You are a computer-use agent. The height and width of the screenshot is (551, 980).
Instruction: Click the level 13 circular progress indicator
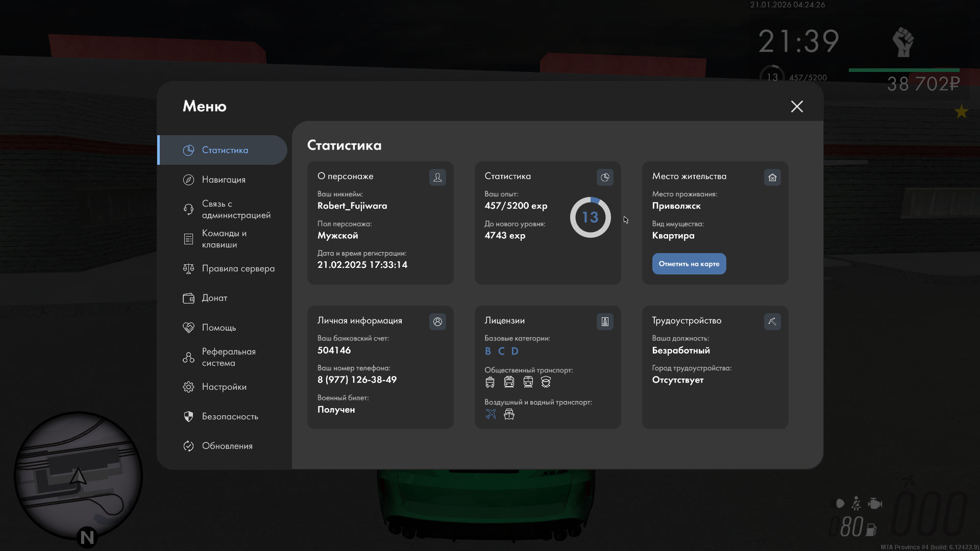tap(590, 217)
